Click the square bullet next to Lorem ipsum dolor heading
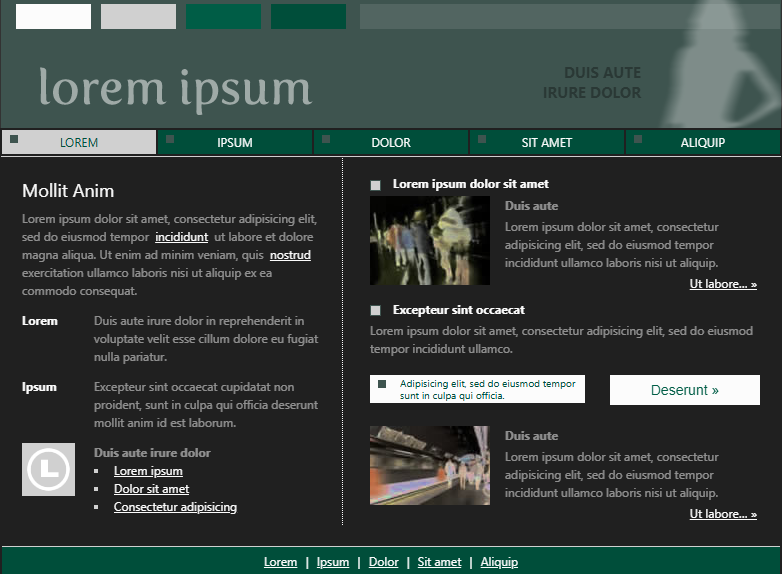This screenshot has width=782, height=574. point(376,185)
